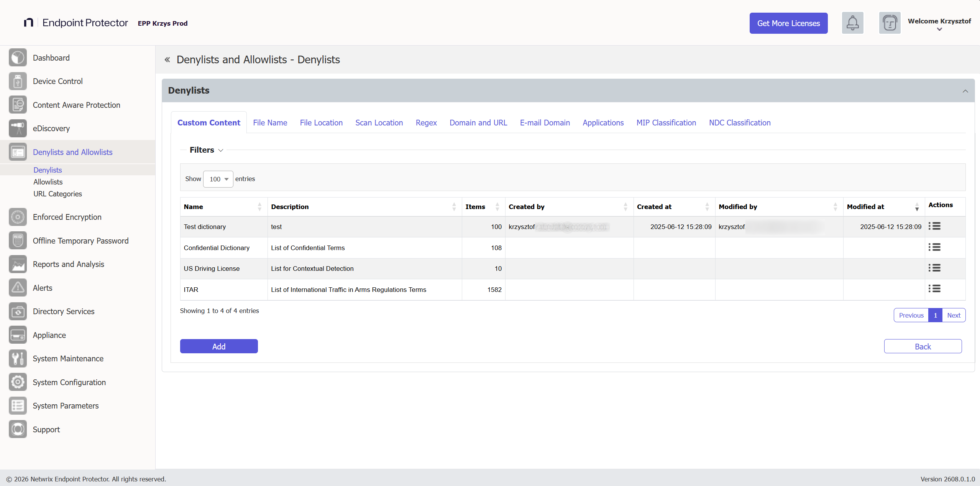Click the Device Control USB icon
This screenshot has height=486, width=980.
click(x=18, y=81)
